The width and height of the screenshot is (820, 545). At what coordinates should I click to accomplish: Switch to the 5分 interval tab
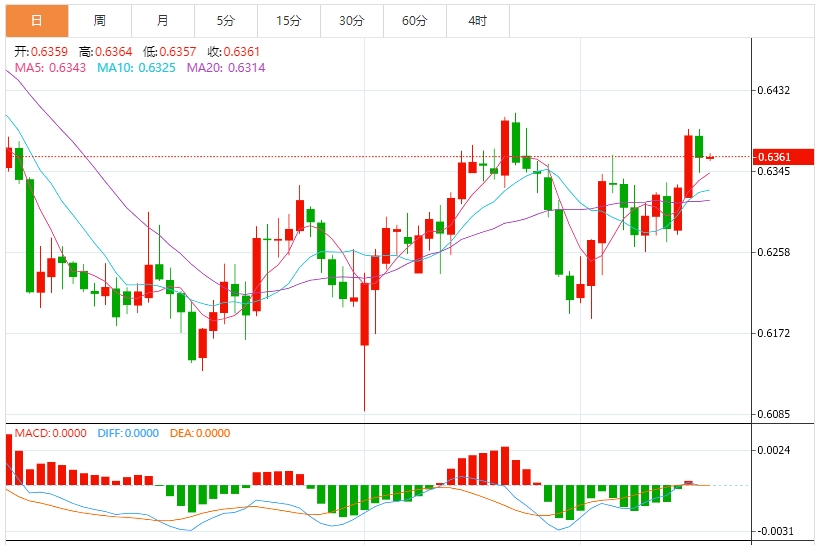(226, 20)
